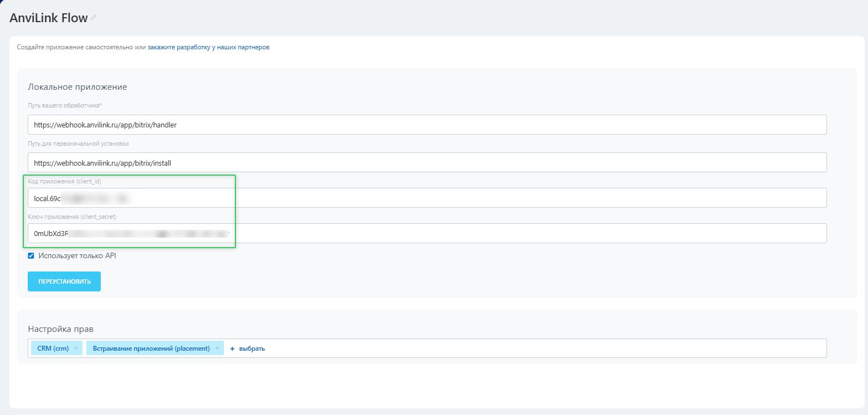Click the 'Создайте приложение самостоятельно или' text
The height and width of the screenshot is (415, 868).
click(x=81, y=48)
